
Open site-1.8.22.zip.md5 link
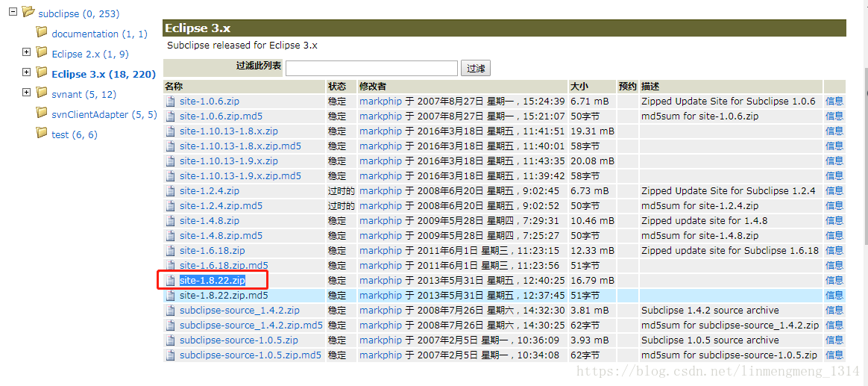224,296
